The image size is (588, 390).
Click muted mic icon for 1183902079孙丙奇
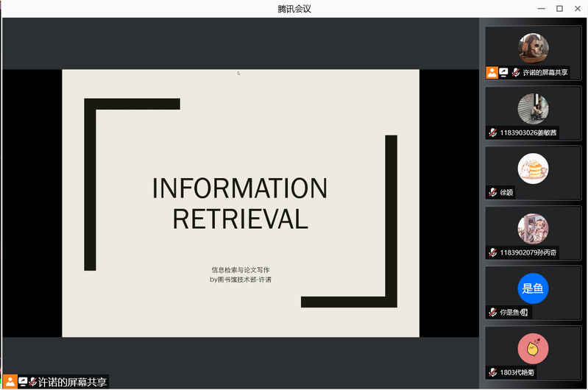(x=492, y=252)
